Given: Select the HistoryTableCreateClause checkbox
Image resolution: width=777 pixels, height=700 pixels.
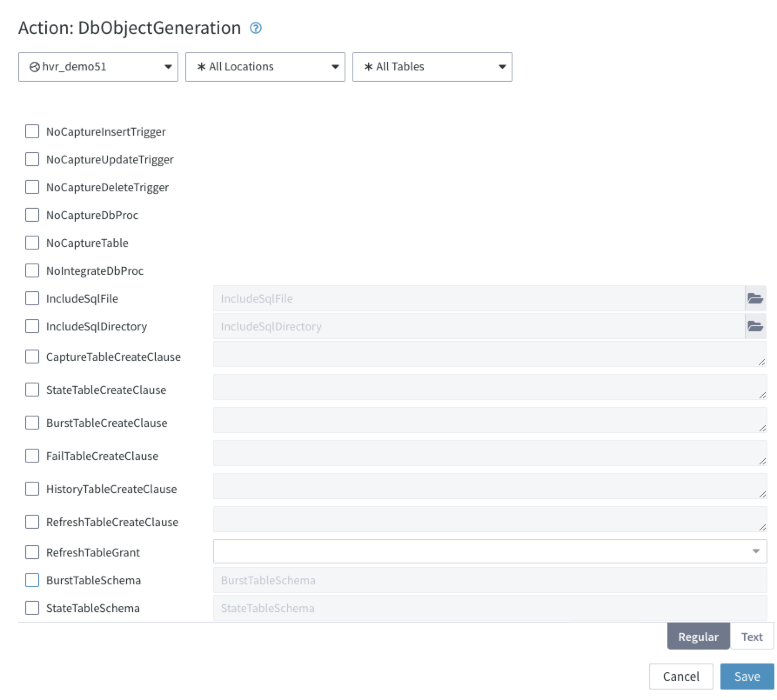Looking at the screenshot, I should click(32, 489).
